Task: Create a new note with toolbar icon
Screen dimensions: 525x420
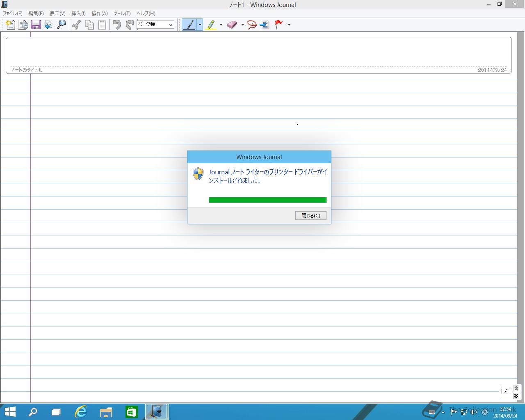Action: [x=11, y=25]
